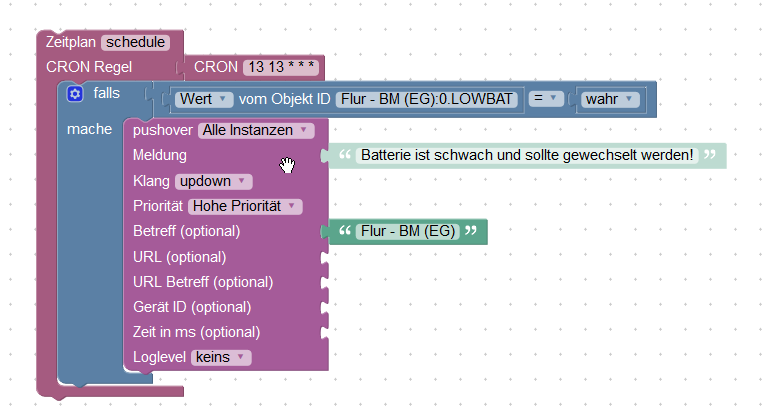The width and height of the screenshot is (782, 415).
Task: Select the Zeitplan block label
Action: pyautogui.click(x=70, y=42)
